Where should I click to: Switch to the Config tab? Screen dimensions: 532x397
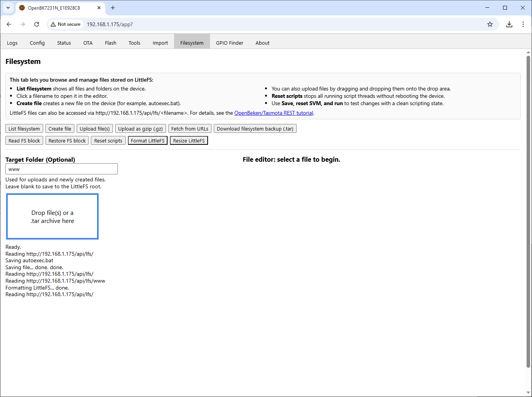pyautogui.click(x=37, y=43)
